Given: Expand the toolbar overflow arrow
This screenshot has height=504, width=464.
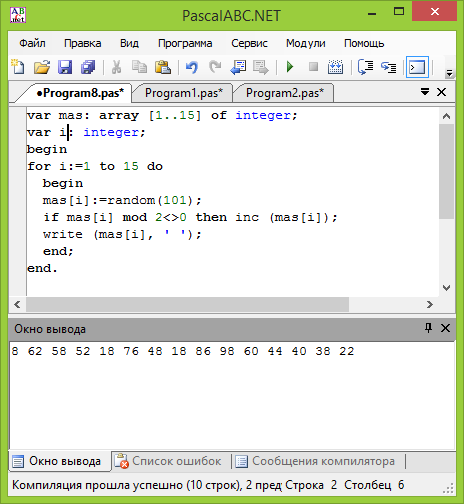Looking at the screenshot, I should click(x=449, y=73).
